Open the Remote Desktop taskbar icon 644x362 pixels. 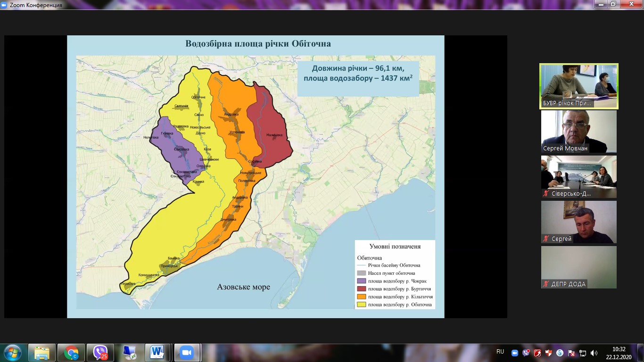129,353
